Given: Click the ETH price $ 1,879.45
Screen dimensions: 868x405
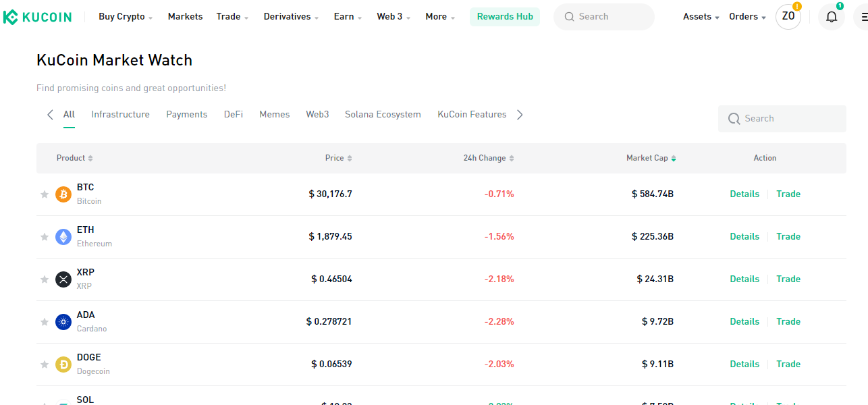Looking at the screenshot, I should (x=331, y=237).
